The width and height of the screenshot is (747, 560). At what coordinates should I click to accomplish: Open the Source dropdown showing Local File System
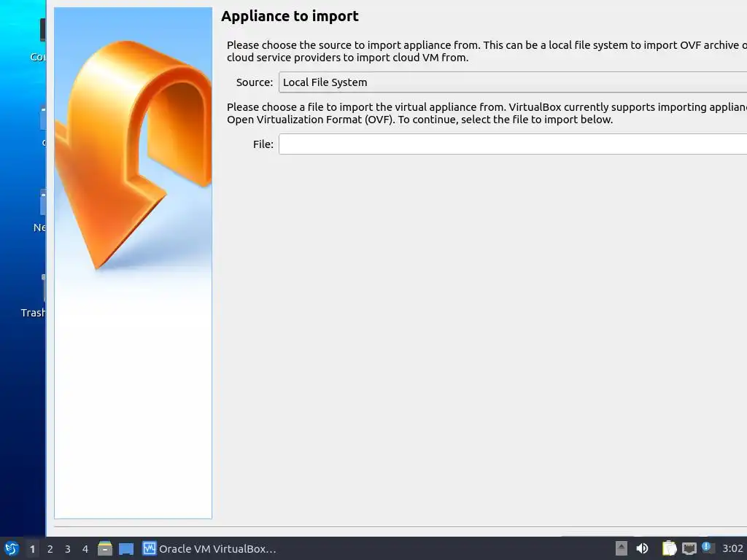(x=513, y=82)
